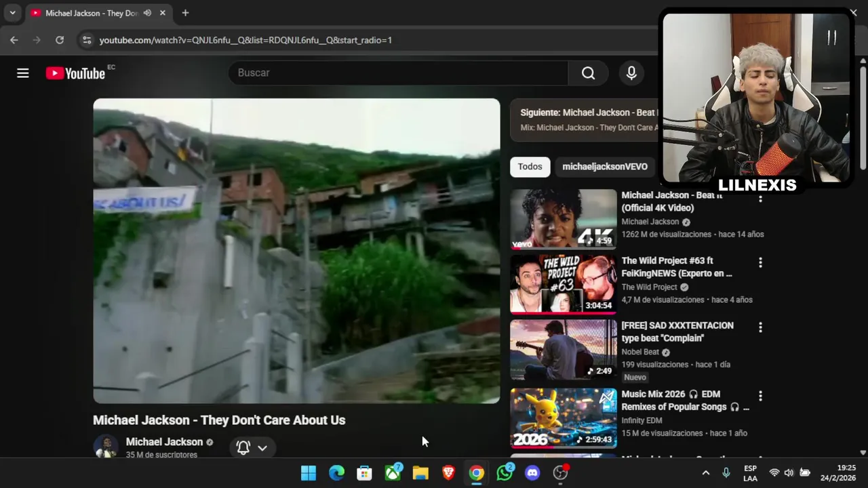Open options menu for Wild Project video
Viewport: 868px width, 488px height.
click(x=760, y=262)
